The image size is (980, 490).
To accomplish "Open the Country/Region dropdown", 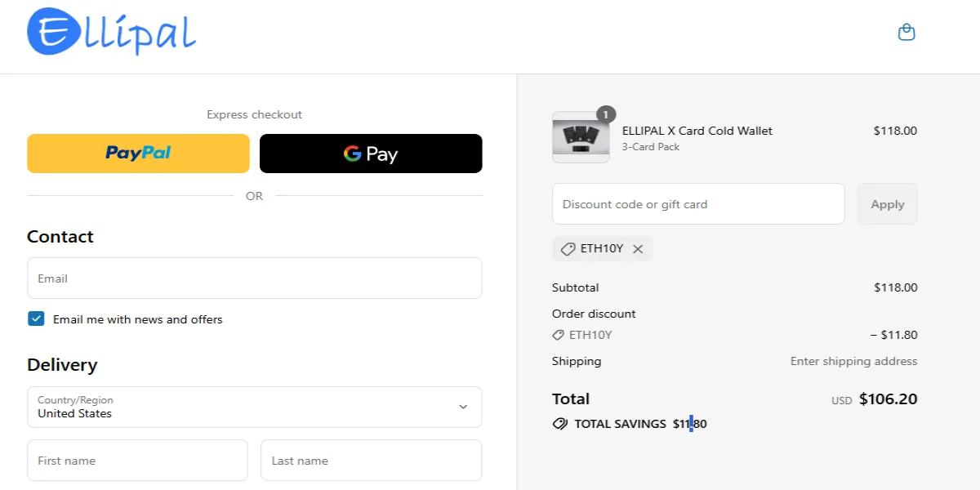I will click(254, 407).
